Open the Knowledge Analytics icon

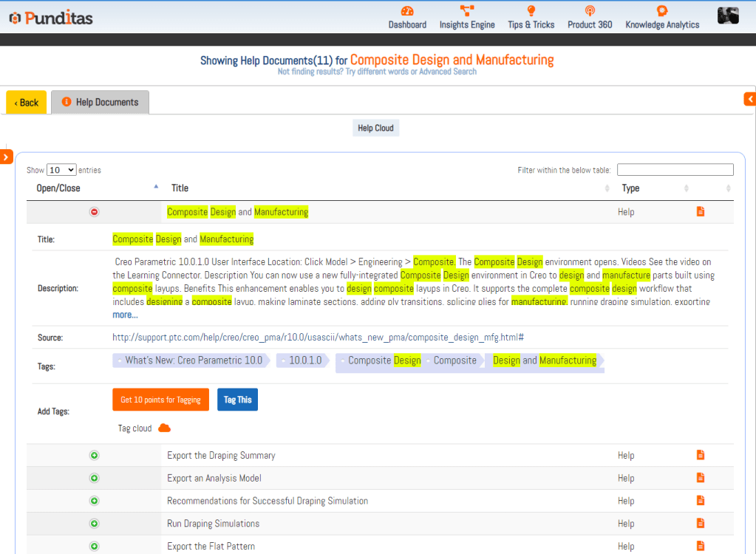661,11
